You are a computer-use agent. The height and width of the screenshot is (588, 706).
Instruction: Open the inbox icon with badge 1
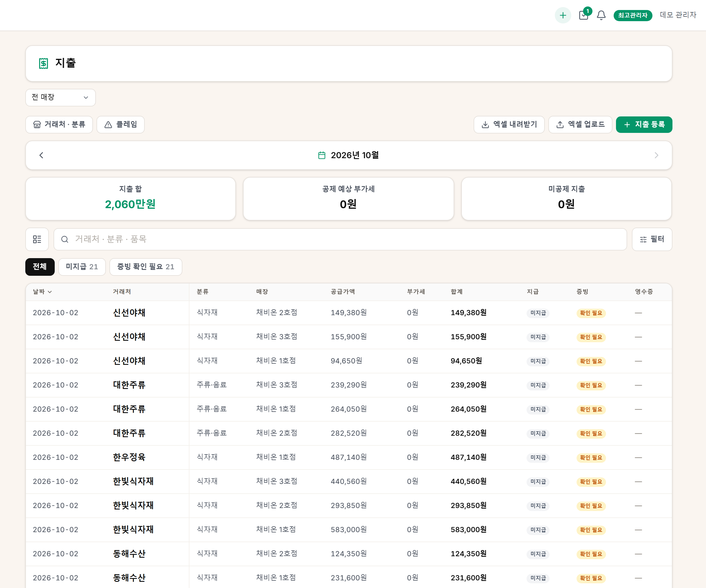pos(584,15)
